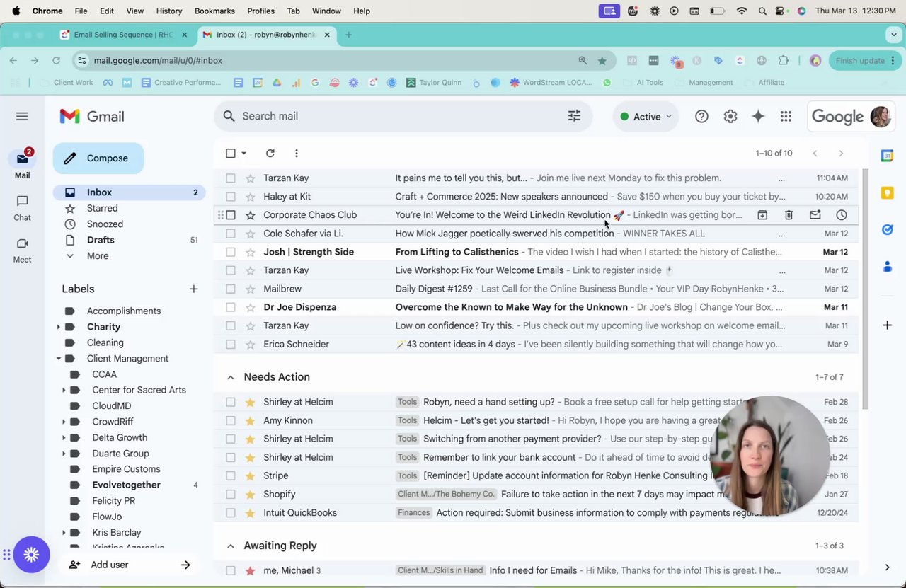Open the More options three-dot menu
The image size is (906, 588).
pyautogui.click(x=296, y=153)
